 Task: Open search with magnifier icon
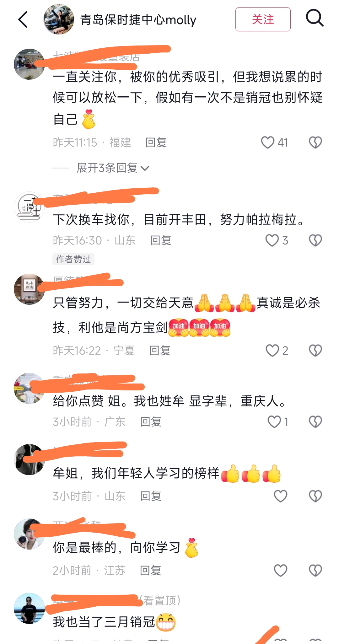pyautogui.click(x=315, y=18)
